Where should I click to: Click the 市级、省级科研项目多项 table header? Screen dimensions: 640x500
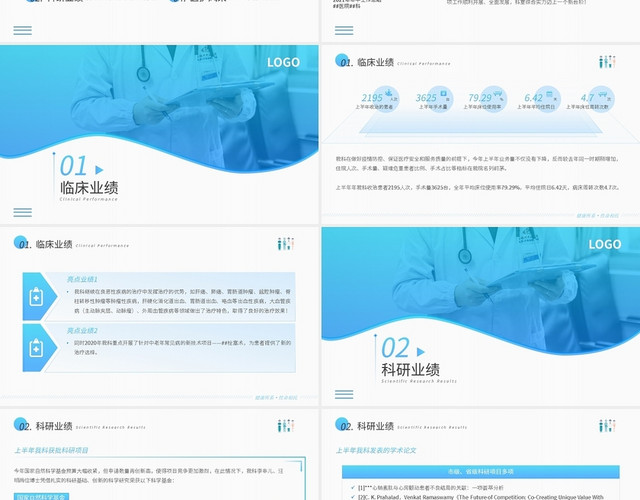pyautogui.click(x=481, y=471)
